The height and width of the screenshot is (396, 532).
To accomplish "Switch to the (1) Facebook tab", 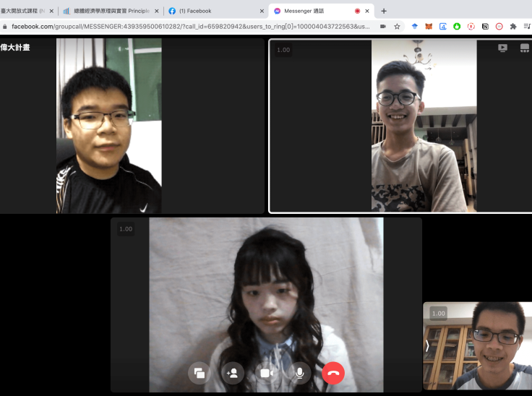I will 216,11.
